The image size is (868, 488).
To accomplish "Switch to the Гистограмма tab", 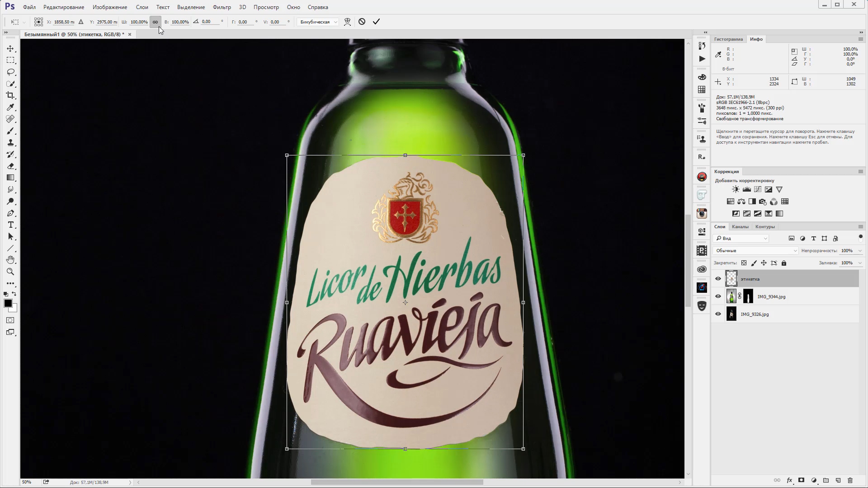I will click(x=728, y=39).
